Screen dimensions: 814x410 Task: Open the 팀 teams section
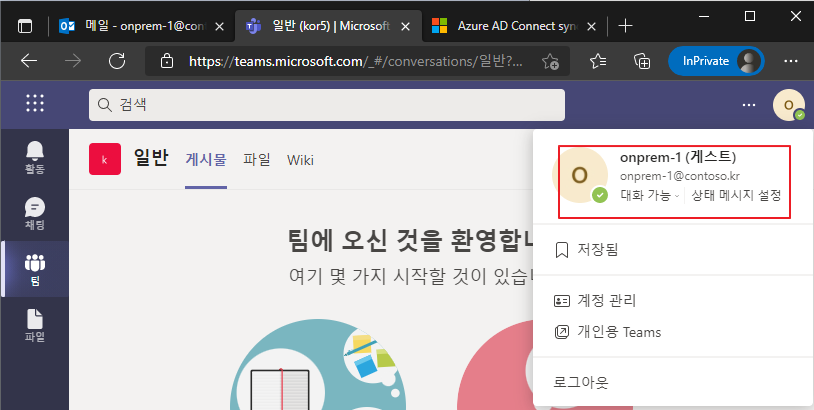coord(35,269)
